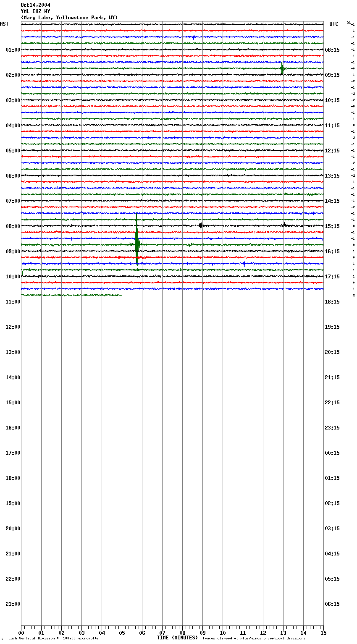
Task: Select the 11:00 MST time label
Action: click(x=13, y=302)
